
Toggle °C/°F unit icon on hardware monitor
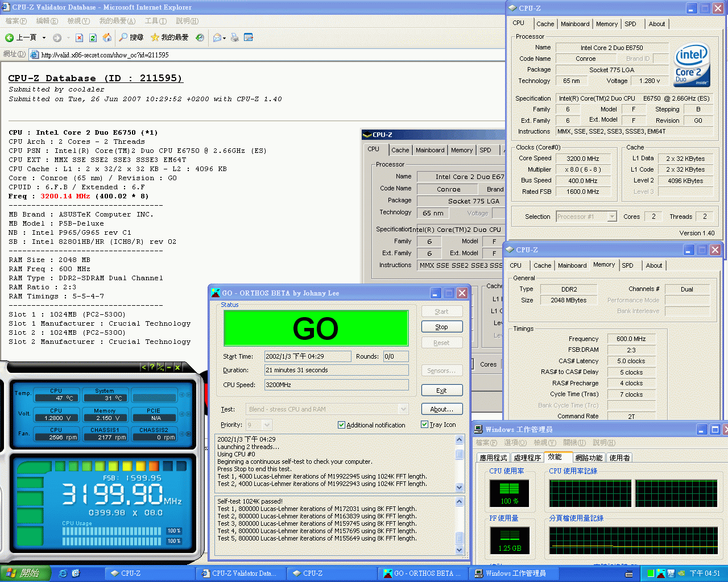pos(160,367)
